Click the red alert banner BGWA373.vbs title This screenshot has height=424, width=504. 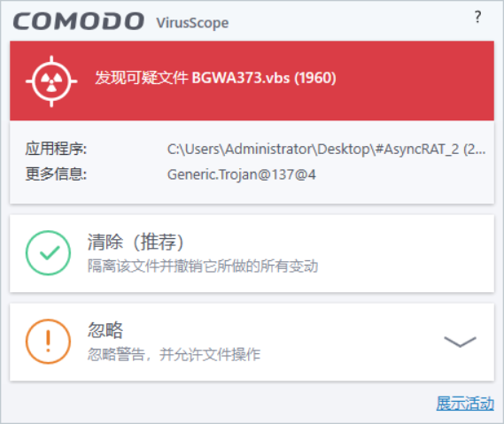tap(215, 78)
